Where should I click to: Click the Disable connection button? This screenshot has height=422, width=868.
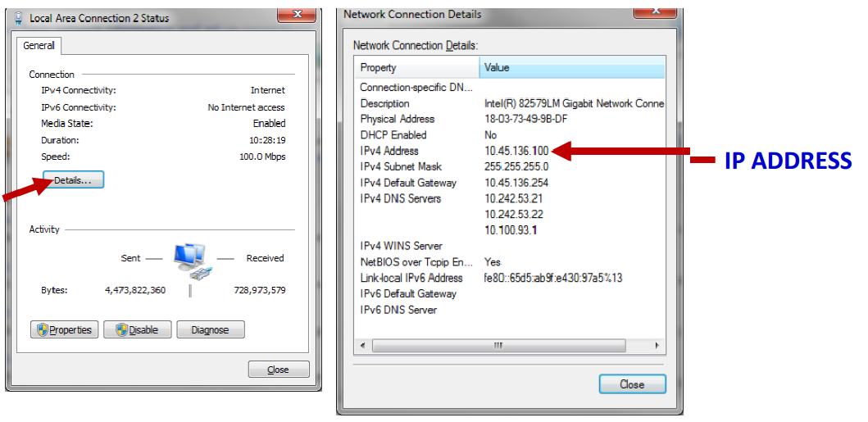click(137, 329)
